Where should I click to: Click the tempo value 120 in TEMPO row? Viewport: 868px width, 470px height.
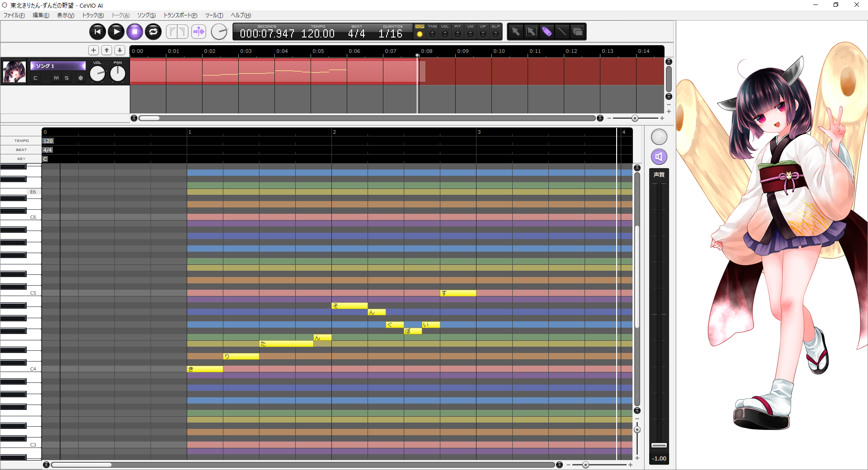(x=48, y=141)
